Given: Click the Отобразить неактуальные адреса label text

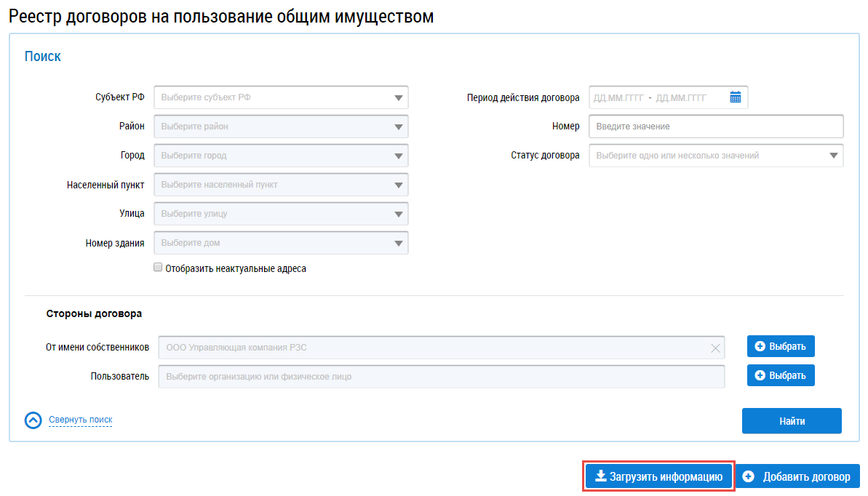Looking at the screenshot, I should click(x=236, y=268).
